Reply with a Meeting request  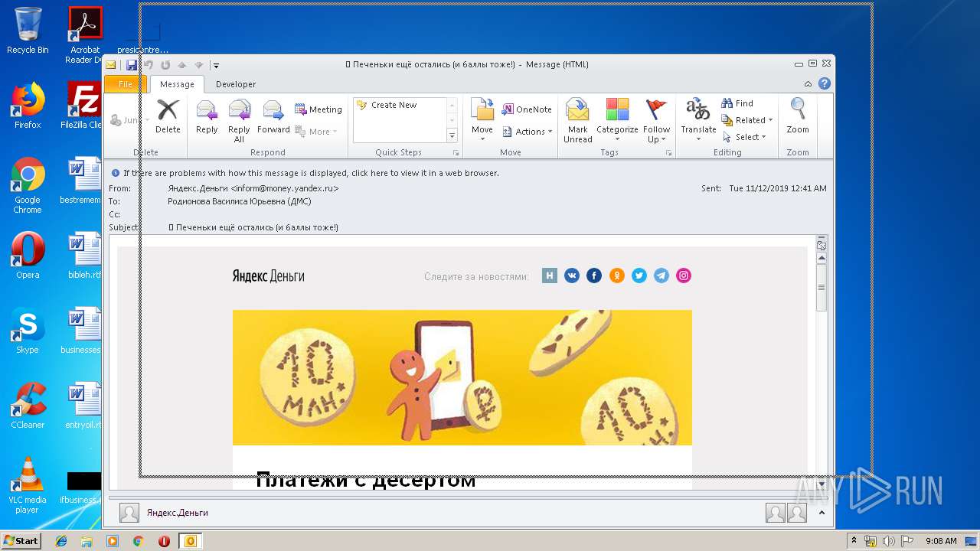click(318, 109)
